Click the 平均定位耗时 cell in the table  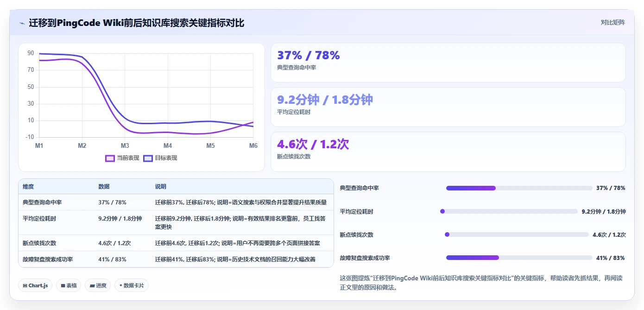coord(39,219)
